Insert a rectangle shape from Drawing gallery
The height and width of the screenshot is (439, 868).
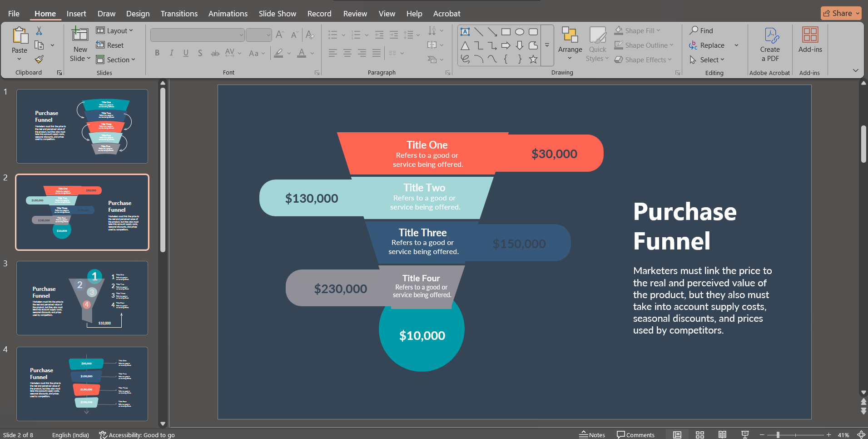[506, 32]
